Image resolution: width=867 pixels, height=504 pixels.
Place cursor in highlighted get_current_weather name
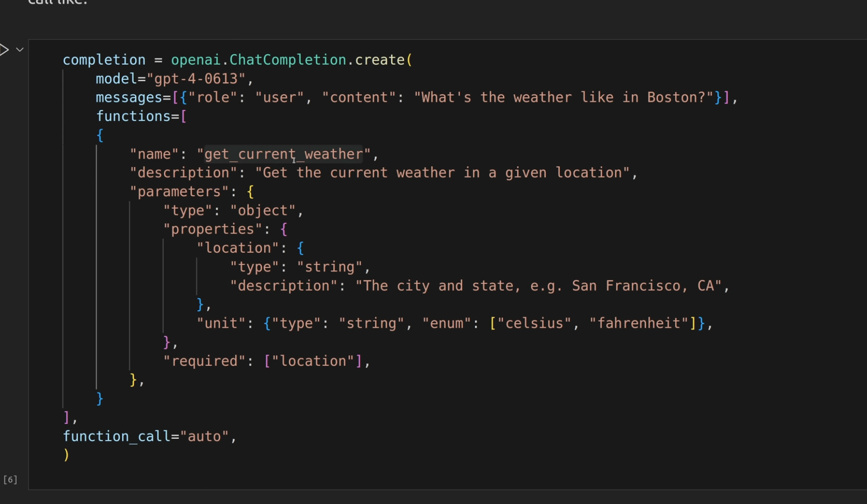283,154
